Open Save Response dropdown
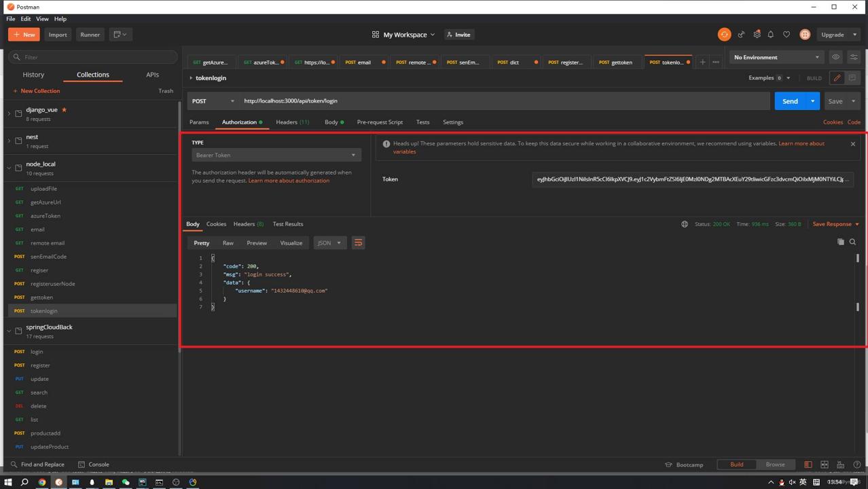This screenshot has width=868, height=489. [x=835, y=224]
